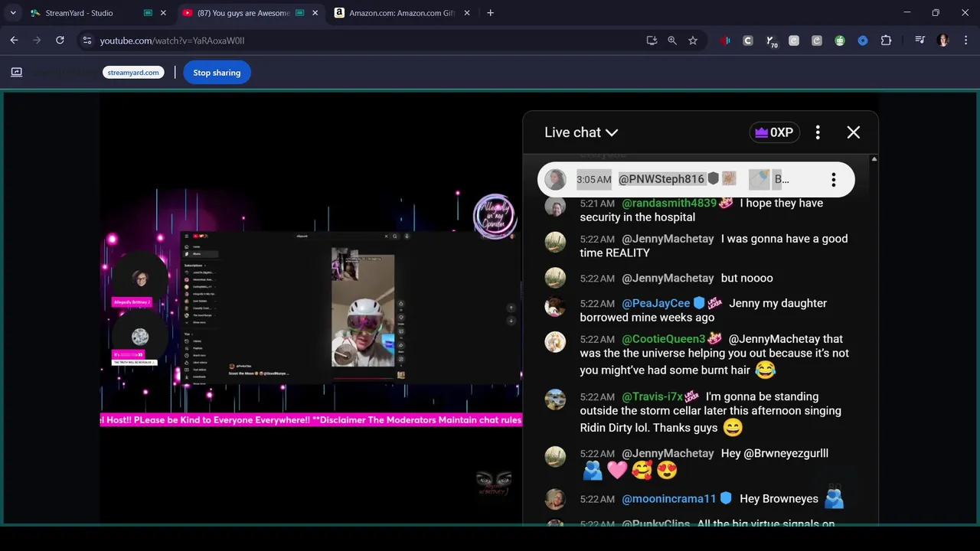Open the media controls music icon
Image resolution: width=980 pixels, height=551 pixels.
point(920,41)
